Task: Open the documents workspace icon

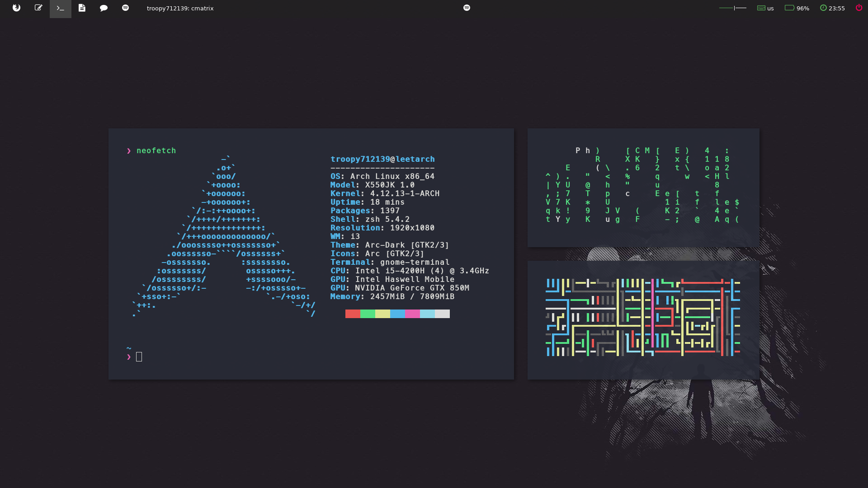Action: tap(82, 8)
